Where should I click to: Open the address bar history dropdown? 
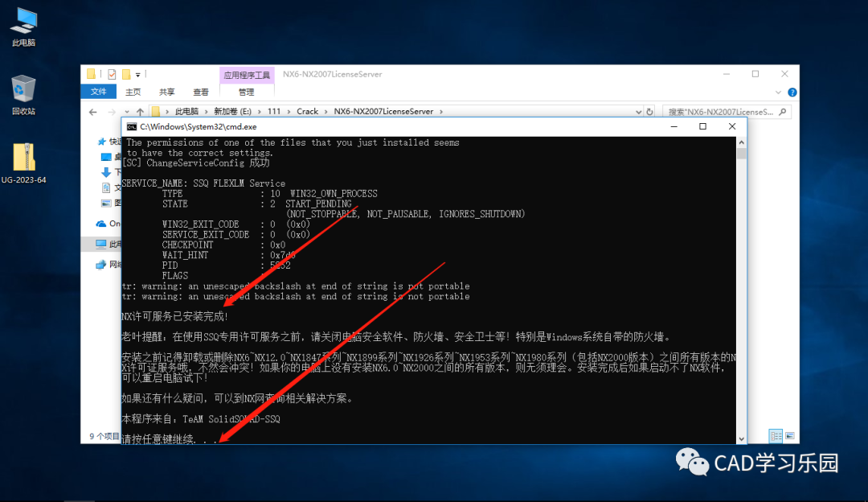(x=638, y=112)
